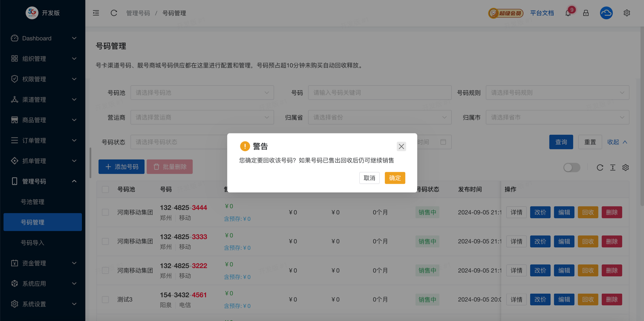
Task: Click the lock screen icon
Action: click(586, 13)
